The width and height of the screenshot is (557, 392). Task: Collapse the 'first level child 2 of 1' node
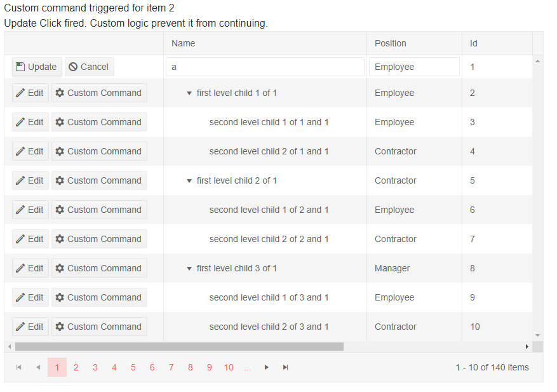click(189, 180)
